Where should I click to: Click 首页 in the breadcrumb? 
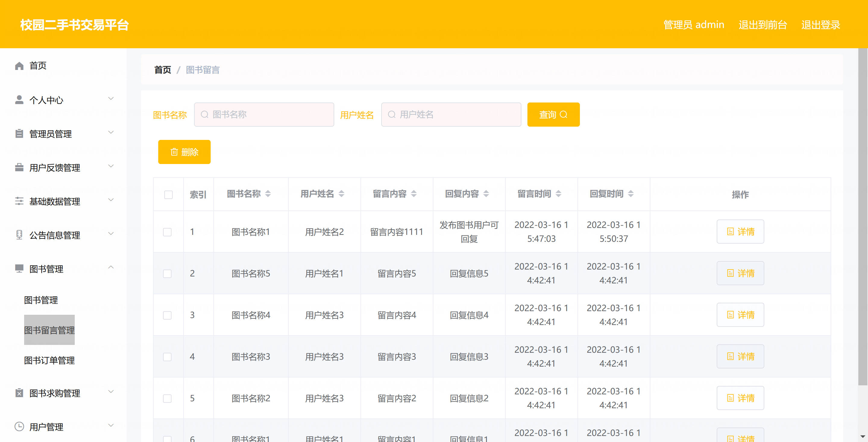tap(162, 70)
